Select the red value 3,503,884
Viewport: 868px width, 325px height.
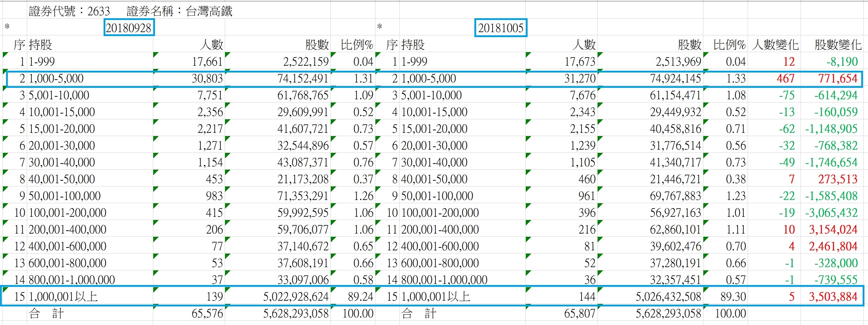(x=833, y=296)
